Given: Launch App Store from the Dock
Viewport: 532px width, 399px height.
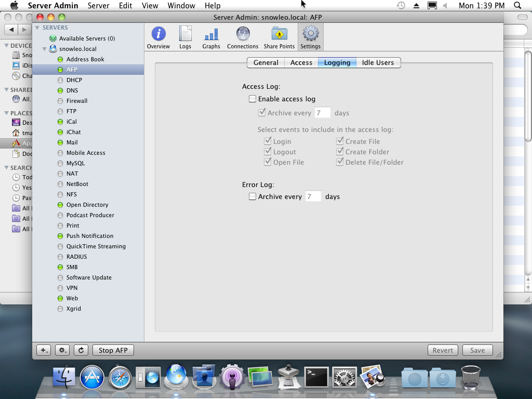Looking at the screenshot, I should (91, 377).
